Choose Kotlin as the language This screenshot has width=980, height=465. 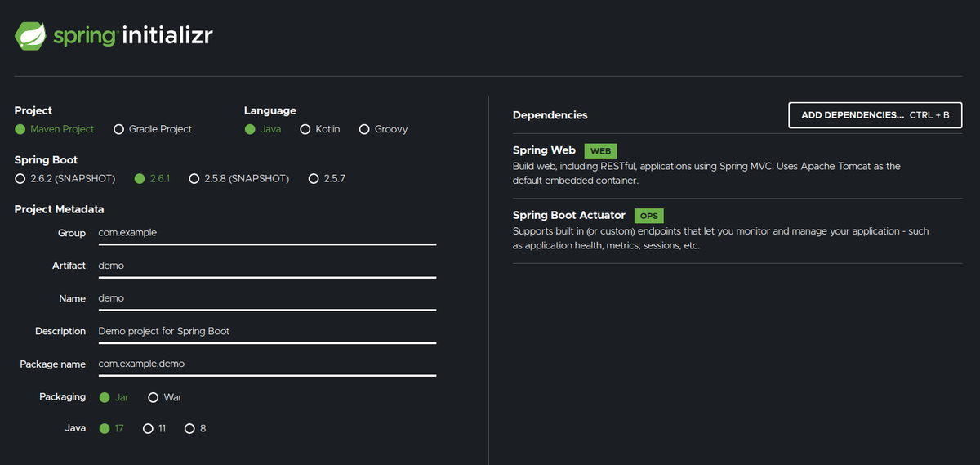click(320, 129)
